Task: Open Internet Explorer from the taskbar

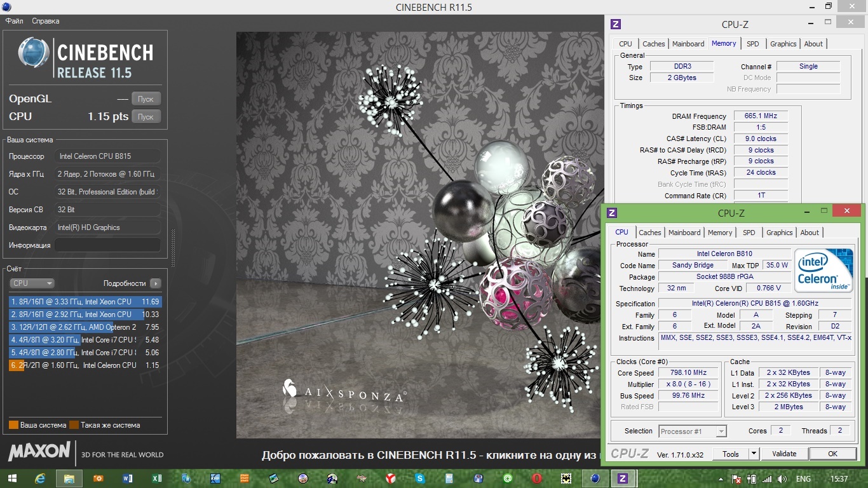Action: tap(40, 478)
